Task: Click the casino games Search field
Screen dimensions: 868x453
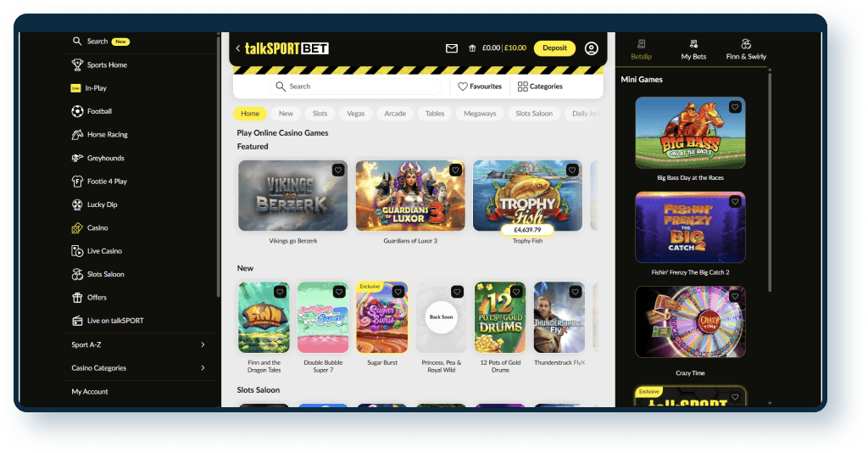Action: pyautogui.click(x=355, y=87)
